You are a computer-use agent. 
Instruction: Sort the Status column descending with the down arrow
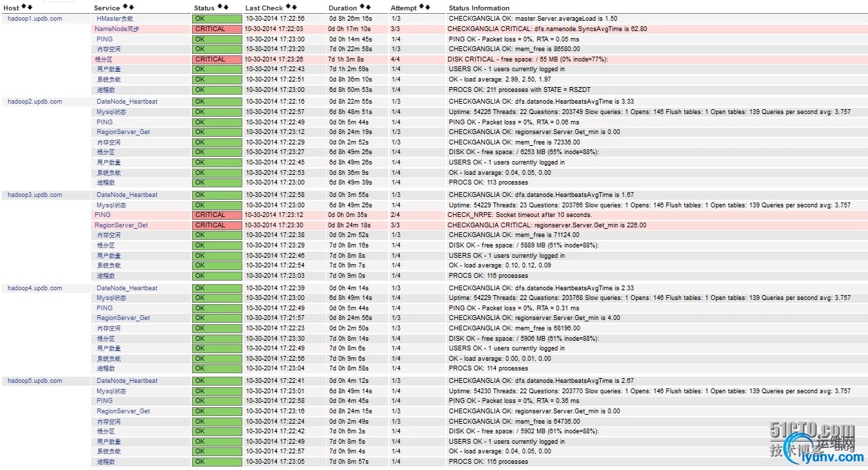(x=226, y=7)
